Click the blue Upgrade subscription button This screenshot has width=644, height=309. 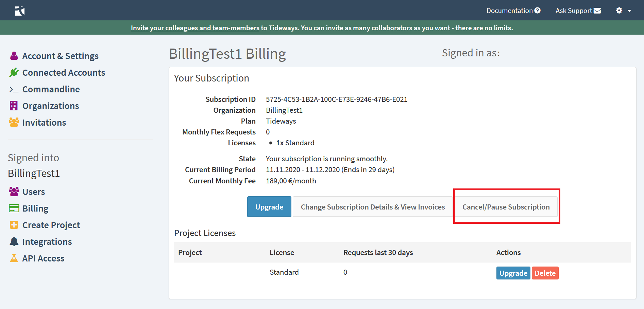click(269, 207)
